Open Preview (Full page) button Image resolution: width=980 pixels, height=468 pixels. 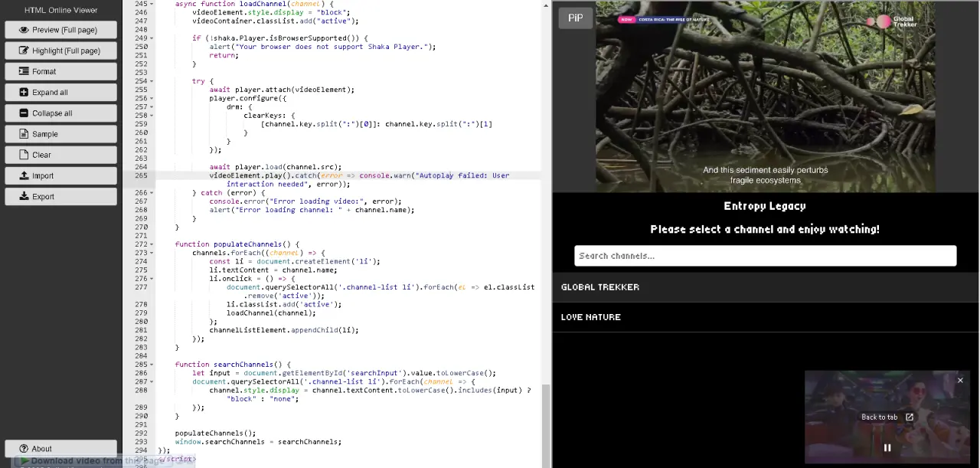[60, 30]
